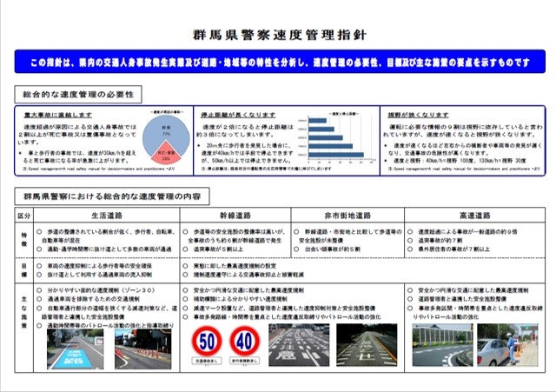Viewport: 556px width, 392px height.
Task: Click column header 生活道路
Action: (x=107, y=216)
